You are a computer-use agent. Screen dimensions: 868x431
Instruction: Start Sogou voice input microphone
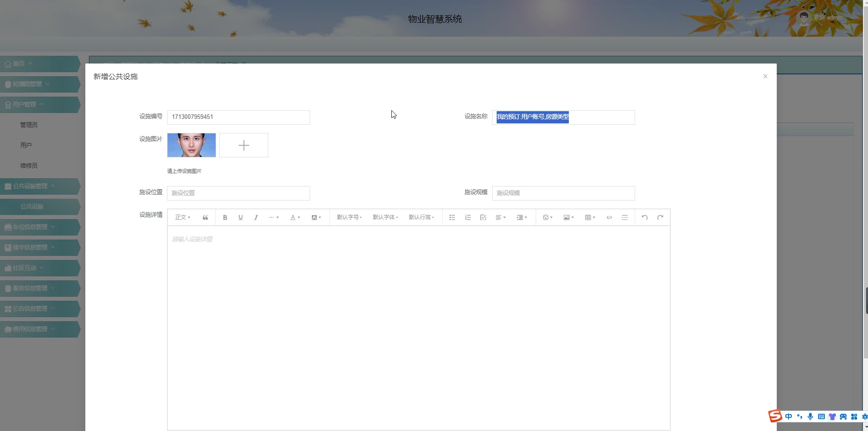pos(810,416)
